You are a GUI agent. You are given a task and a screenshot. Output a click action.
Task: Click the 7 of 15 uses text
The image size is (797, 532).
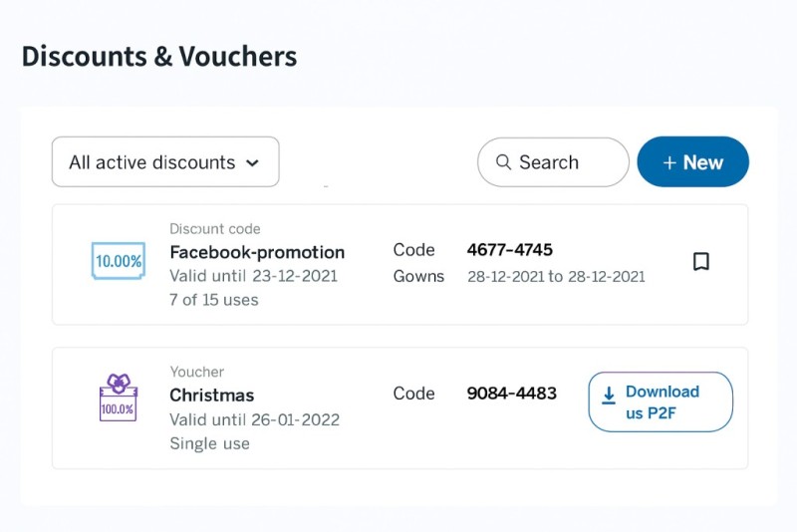coord(214,300)
